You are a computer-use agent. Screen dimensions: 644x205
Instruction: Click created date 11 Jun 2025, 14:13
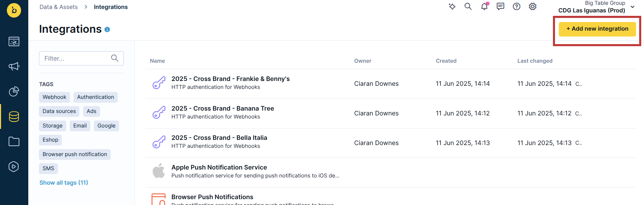(463, 143)
